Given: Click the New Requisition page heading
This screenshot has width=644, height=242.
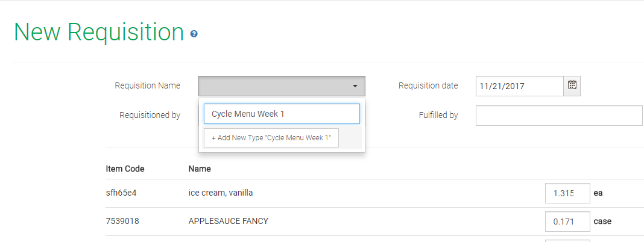Looking at the screenshot, I should click(x=99, y=33).
